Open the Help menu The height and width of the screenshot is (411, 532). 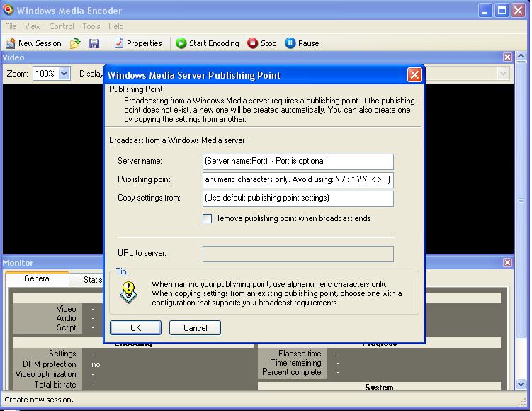click(x=115, y=26)
